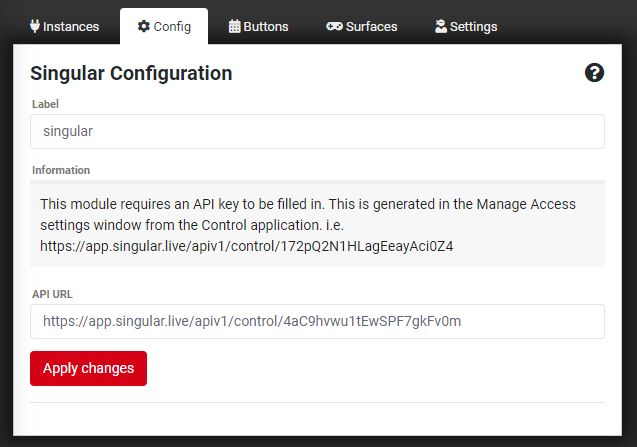Select the Config tab label
This screenshot has height=447, width=637.
172,27
